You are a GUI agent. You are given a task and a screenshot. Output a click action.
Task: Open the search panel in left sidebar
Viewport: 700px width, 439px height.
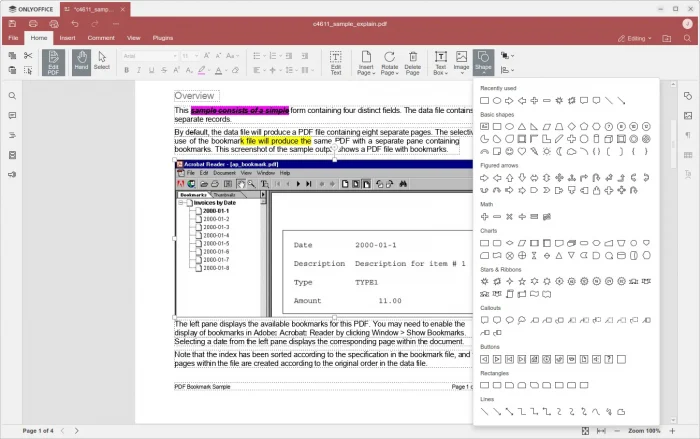coord(12,96)
